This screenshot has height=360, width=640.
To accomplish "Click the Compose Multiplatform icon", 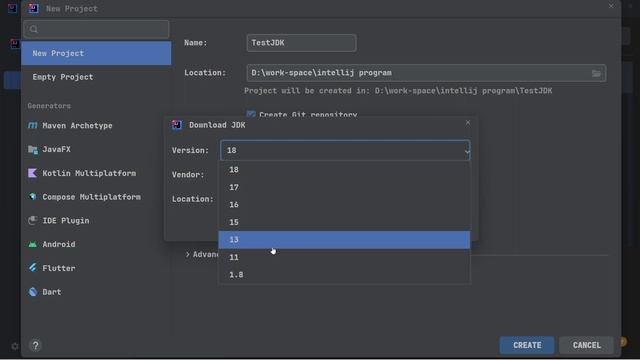I will tap(33, 197).
